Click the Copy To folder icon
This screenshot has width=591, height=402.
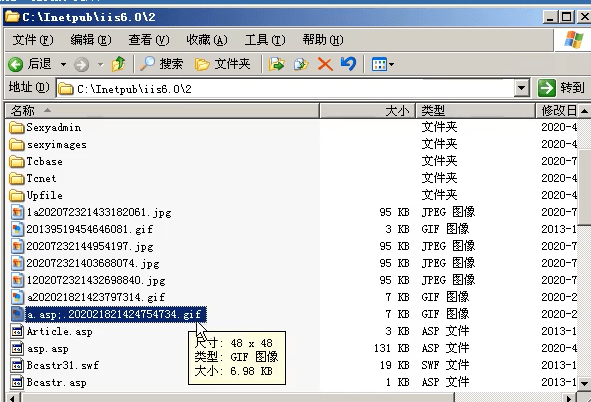coord(301,64)
